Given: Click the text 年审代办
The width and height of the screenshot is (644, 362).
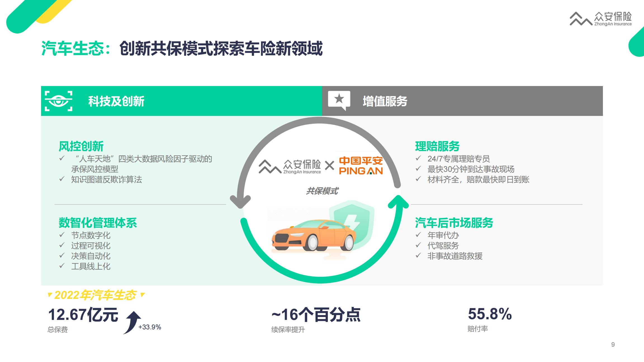Looking at the screenshot, I should [443, 235].
